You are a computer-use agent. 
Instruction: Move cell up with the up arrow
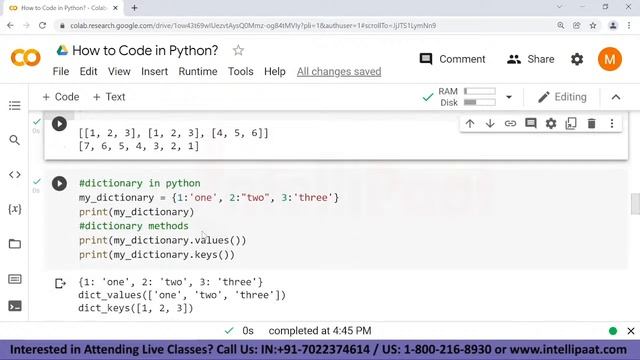coord(470,123)
